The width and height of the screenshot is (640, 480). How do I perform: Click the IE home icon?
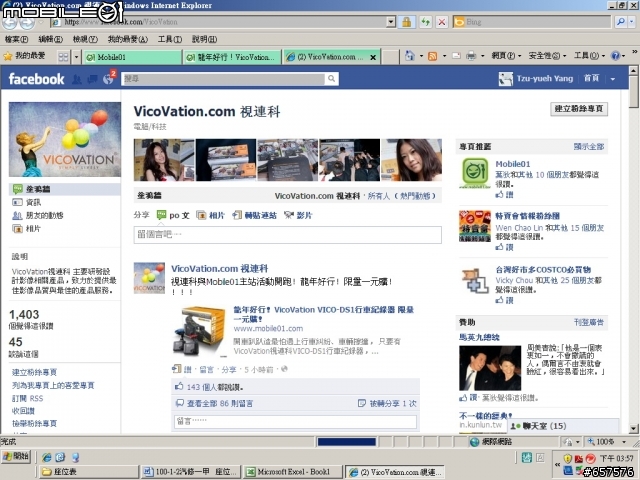409,56
